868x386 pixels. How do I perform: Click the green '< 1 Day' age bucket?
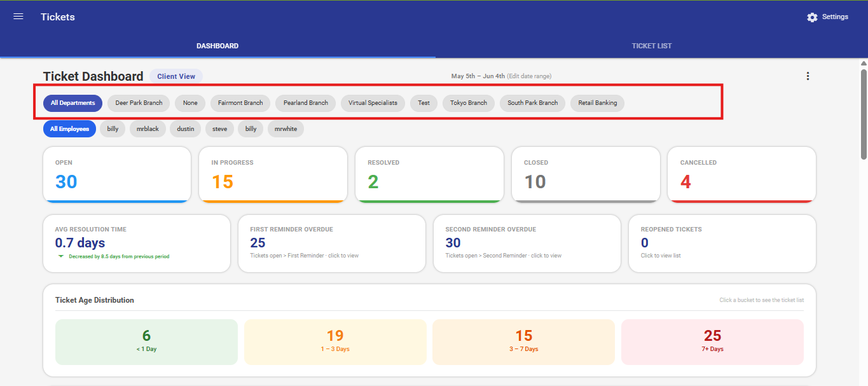[146, 342]
